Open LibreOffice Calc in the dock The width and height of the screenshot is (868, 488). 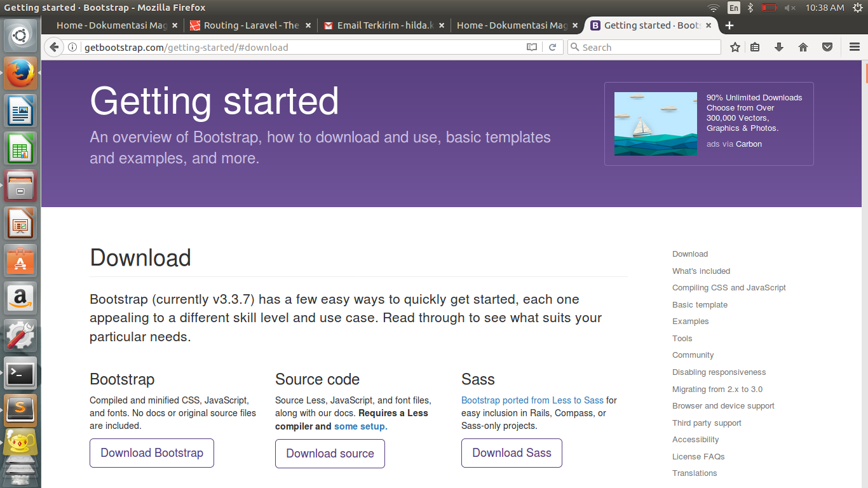(21, 148)
